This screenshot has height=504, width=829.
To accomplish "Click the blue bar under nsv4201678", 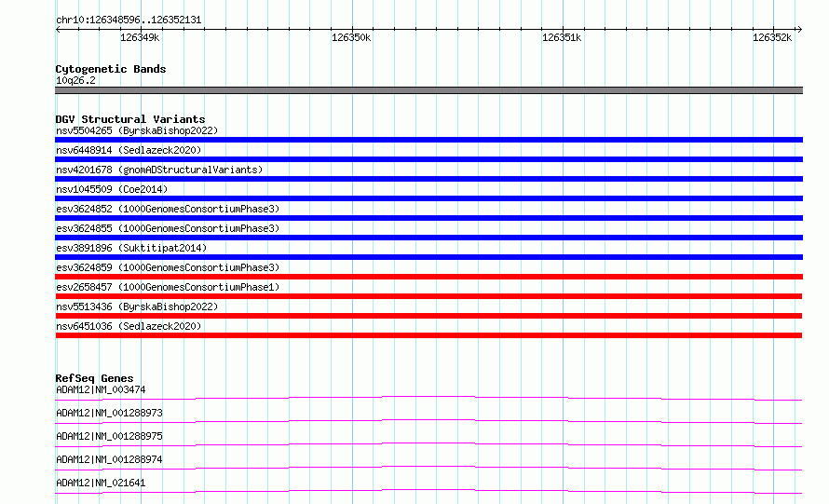I will click(428, 179).
